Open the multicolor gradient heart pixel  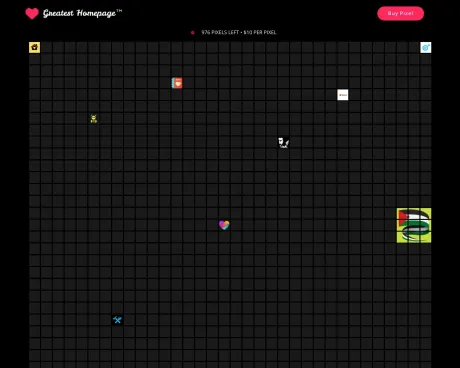point(224,225)
